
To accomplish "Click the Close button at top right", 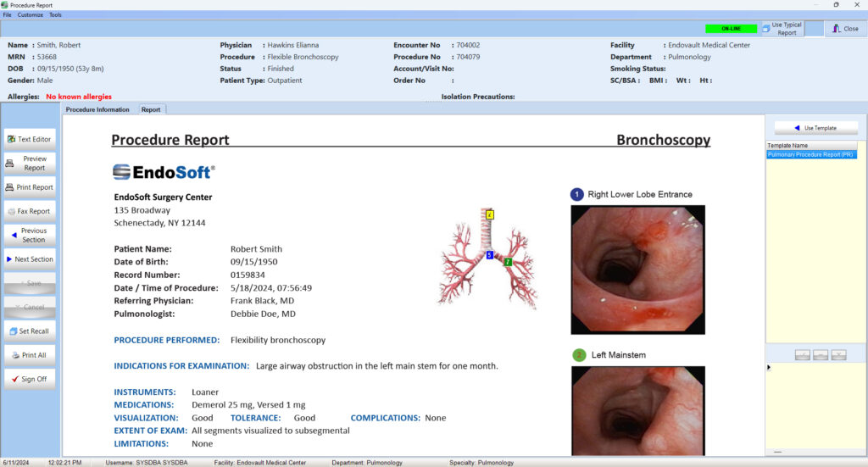I will coord(844,29).
